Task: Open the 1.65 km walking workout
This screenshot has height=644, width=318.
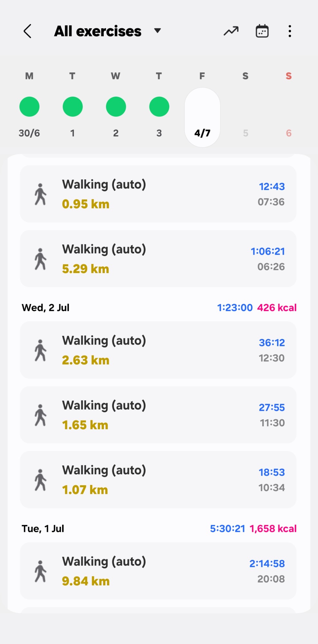Action: (158, 415)
